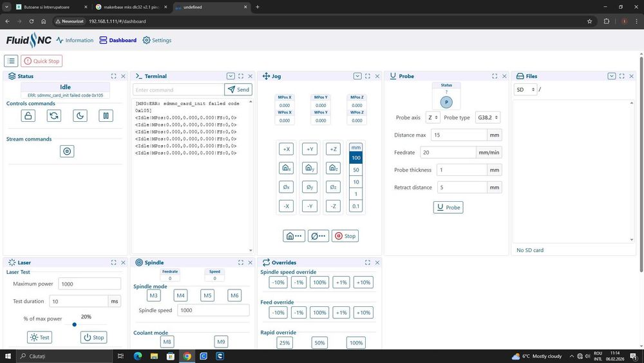Maximize the Overrides panel with fullscreen icon
This screenshot has height=363, width=644.
(x=368, y=262)
